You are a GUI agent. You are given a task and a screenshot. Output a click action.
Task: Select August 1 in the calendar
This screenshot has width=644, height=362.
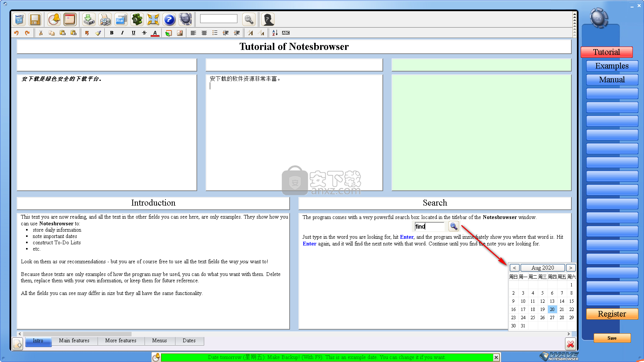(x=571, y=285)
